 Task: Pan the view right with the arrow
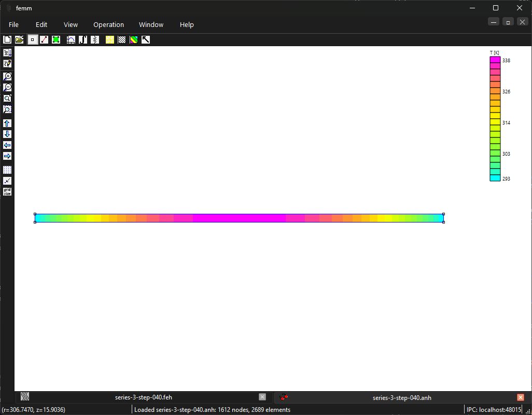(x=7, y=156)
